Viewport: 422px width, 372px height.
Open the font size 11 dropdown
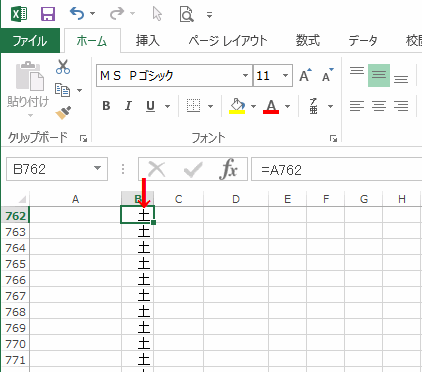pyautogui.click(x=285, y=76)
